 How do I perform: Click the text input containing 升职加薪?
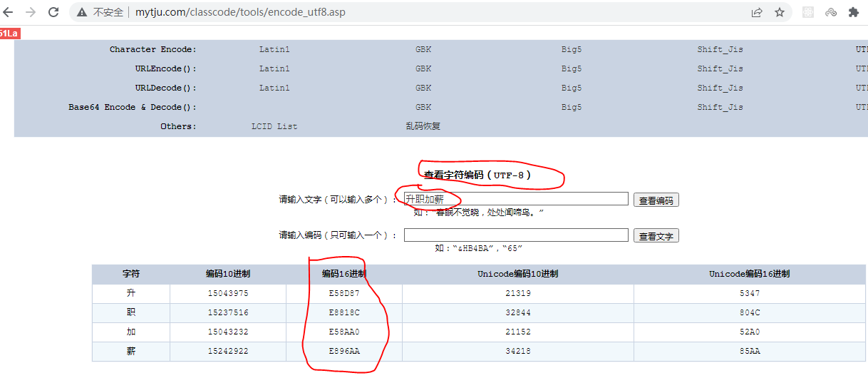coord(516,199)
